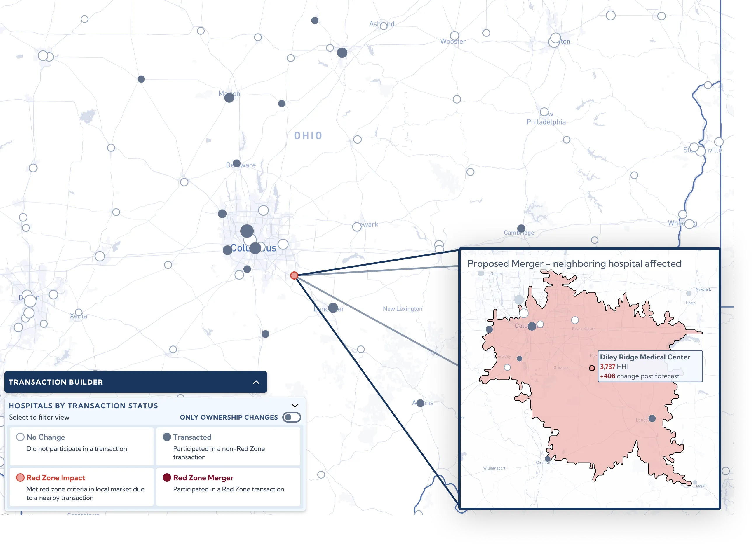Click the Diley Ridge Medical Center marker
756x548 pixels.
click(592, 368)
